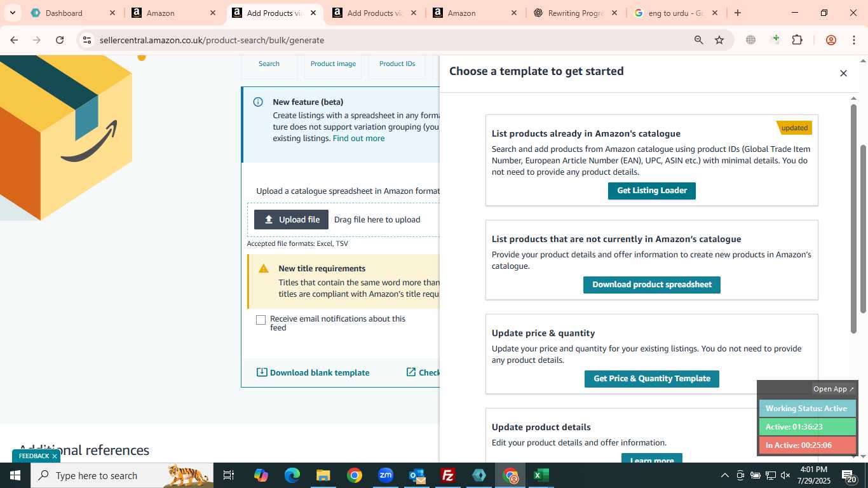
Task: Click Open App in tracker widget
Action: 834,389
